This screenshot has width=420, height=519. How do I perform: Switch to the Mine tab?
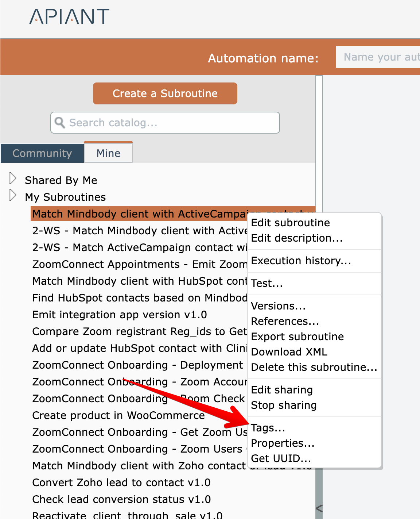pos(108,153)
